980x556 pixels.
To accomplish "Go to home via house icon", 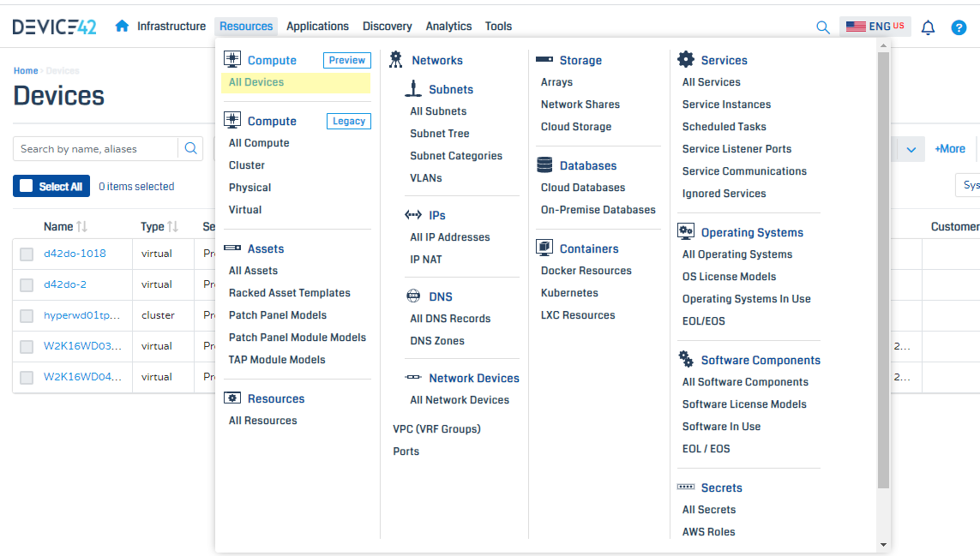I will pos(122,27).
